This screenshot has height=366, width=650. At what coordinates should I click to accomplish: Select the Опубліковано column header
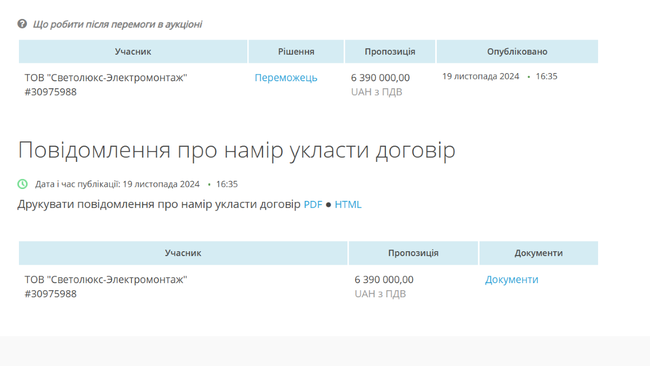517,51
